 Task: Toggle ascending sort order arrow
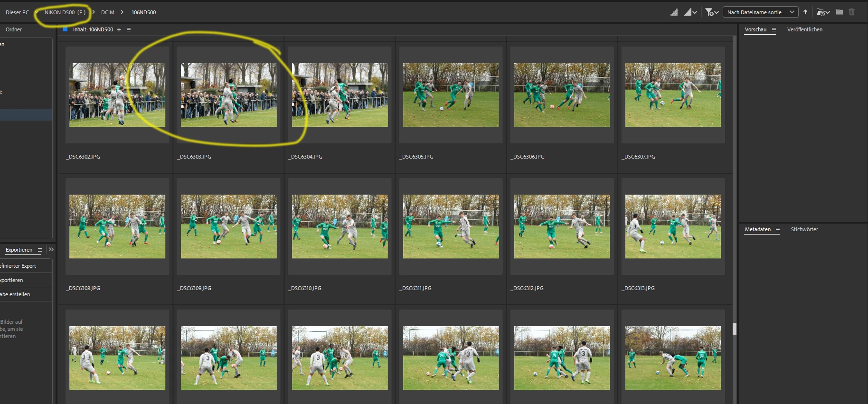pos(805,12)
